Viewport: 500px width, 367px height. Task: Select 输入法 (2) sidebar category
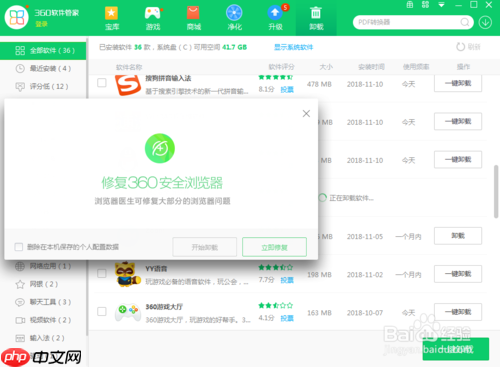[x=43, y=338]
